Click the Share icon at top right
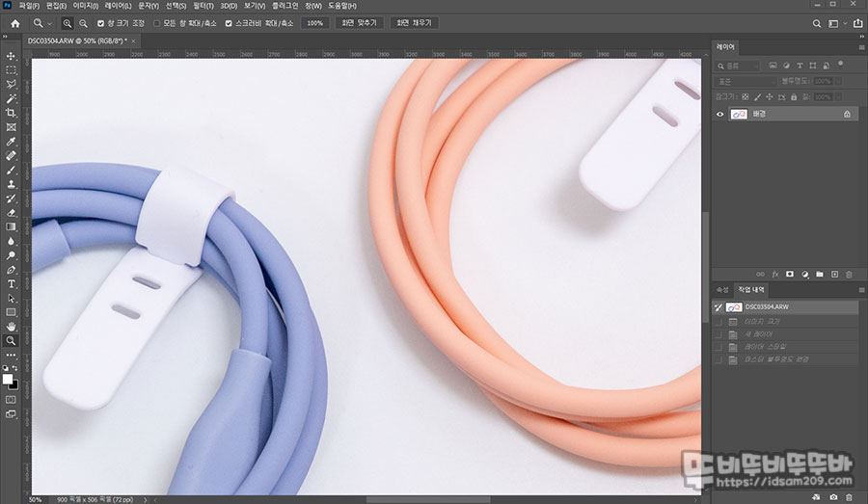 858,23
